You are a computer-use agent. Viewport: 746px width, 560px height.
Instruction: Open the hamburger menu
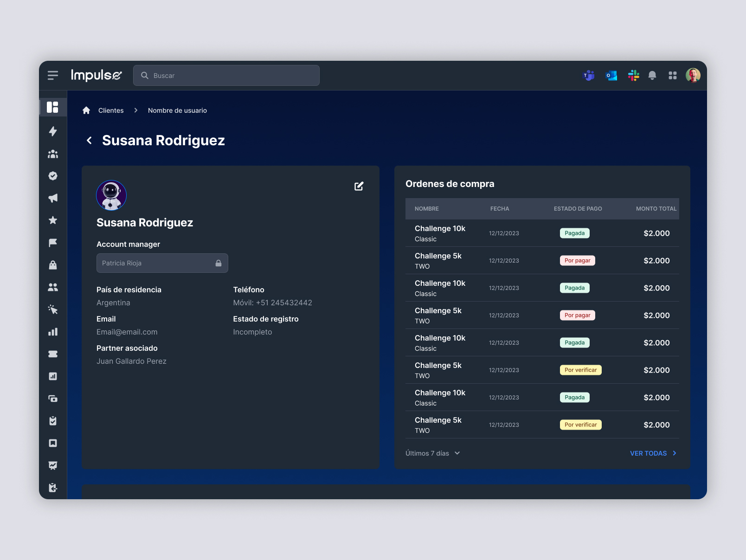point(53,75)
